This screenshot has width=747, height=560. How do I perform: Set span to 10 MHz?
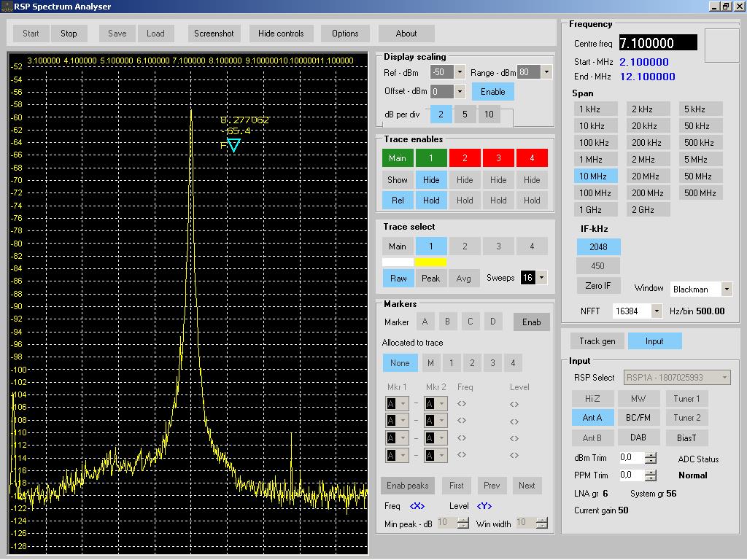tap(595, 176)
